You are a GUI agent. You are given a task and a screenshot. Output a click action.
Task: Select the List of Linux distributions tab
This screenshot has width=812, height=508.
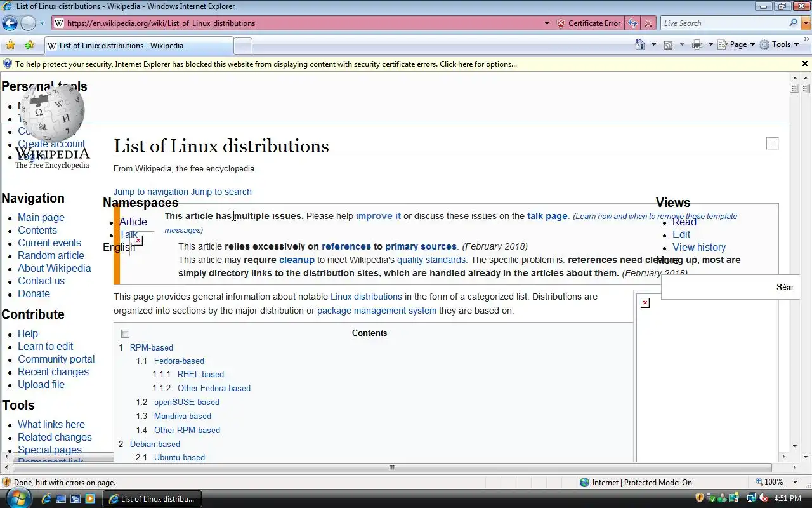[138, 46]
